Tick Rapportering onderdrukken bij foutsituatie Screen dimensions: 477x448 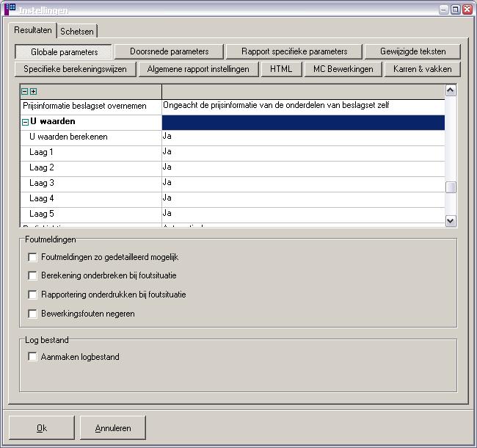(x=32, y=295)
